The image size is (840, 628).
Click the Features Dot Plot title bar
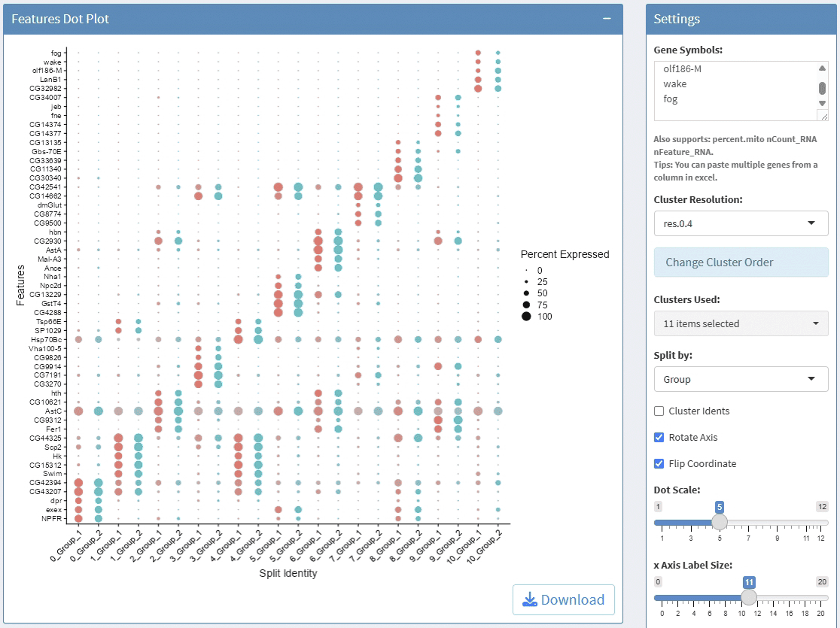[x=301, y=19]
